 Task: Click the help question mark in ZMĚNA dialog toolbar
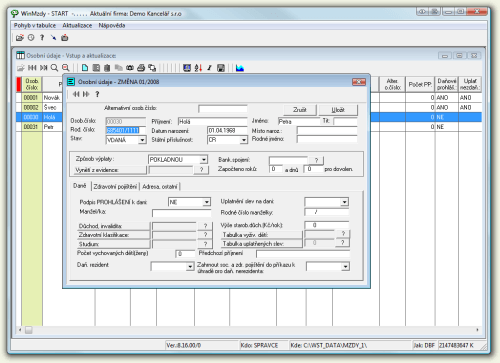click(97, 94)
